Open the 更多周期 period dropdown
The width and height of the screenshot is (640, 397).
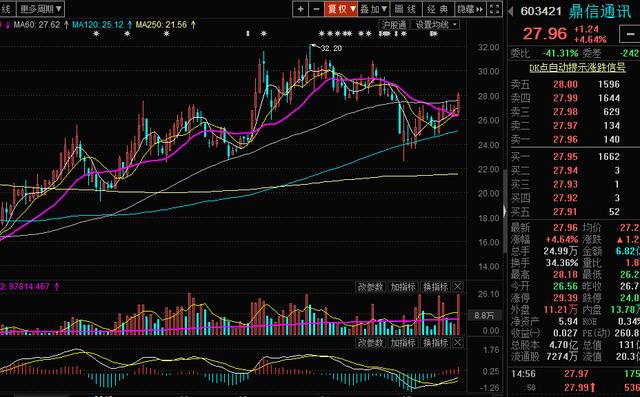click(41, 9)
